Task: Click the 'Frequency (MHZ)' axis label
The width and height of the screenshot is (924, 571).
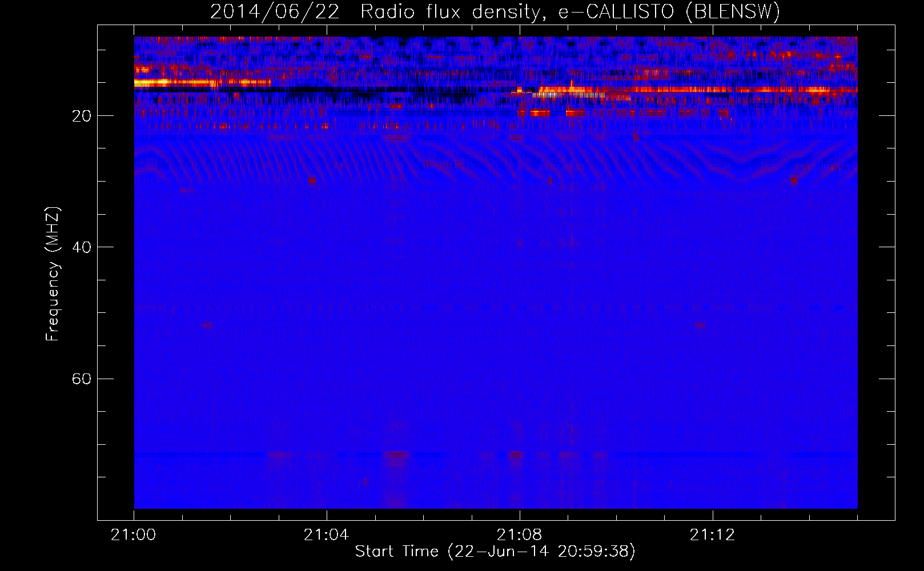Action: [x=53, y=274]
